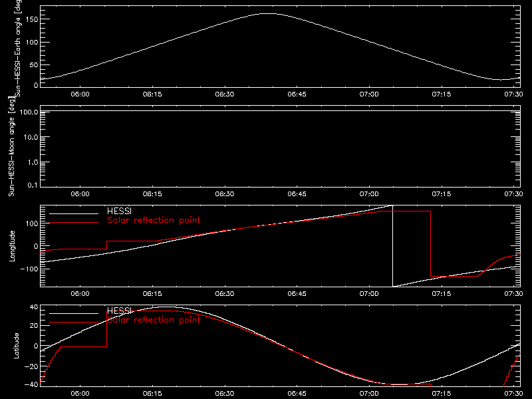Click the 0.1 tick on Moon angle axis
Image resolution: width=532 pixels, height=399 pixels.
pyautogui.click(x=33, y=185)
